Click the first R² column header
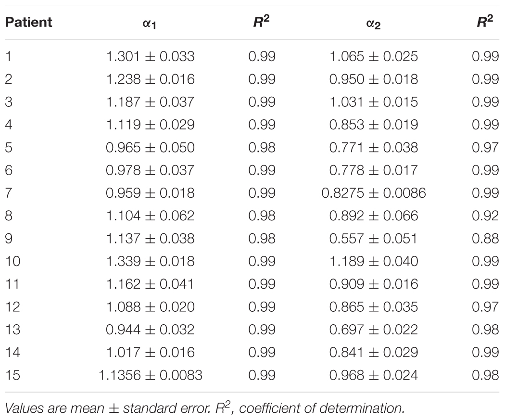The image size is (505, 420). (x=262, y=22)
